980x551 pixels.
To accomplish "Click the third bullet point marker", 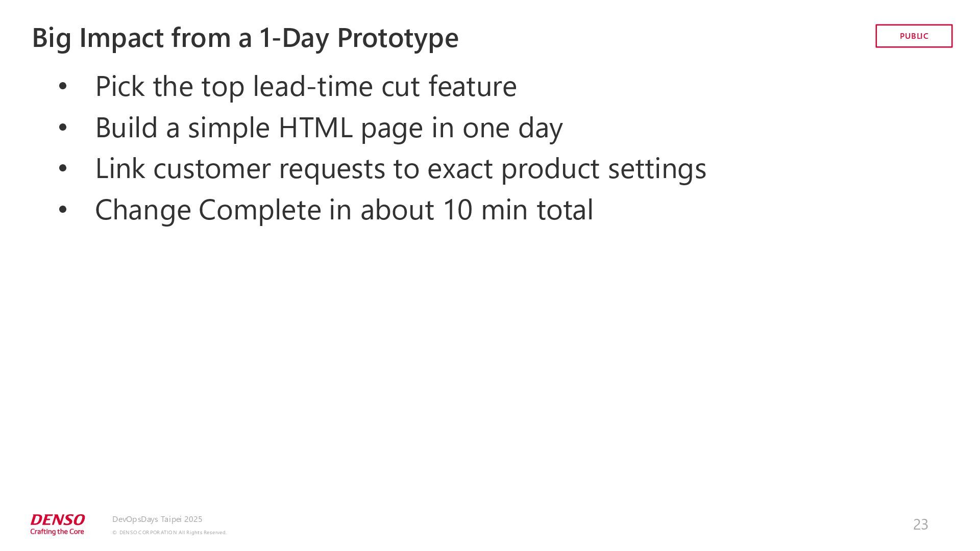I will coord(63,168).
